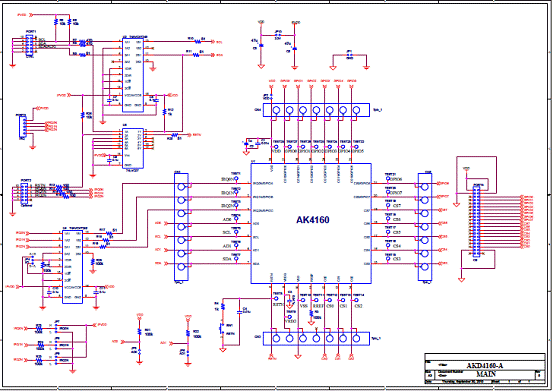Click the CS3 test point

coord(388,258)
